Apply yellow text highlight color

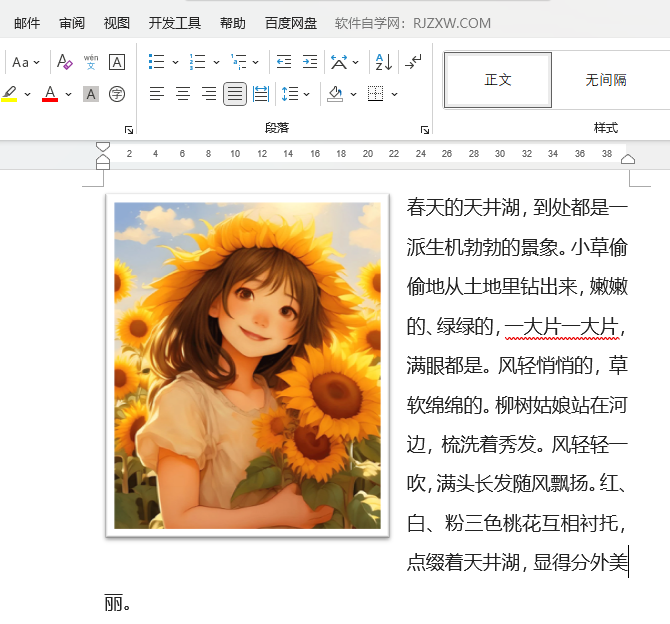(9, 94)
